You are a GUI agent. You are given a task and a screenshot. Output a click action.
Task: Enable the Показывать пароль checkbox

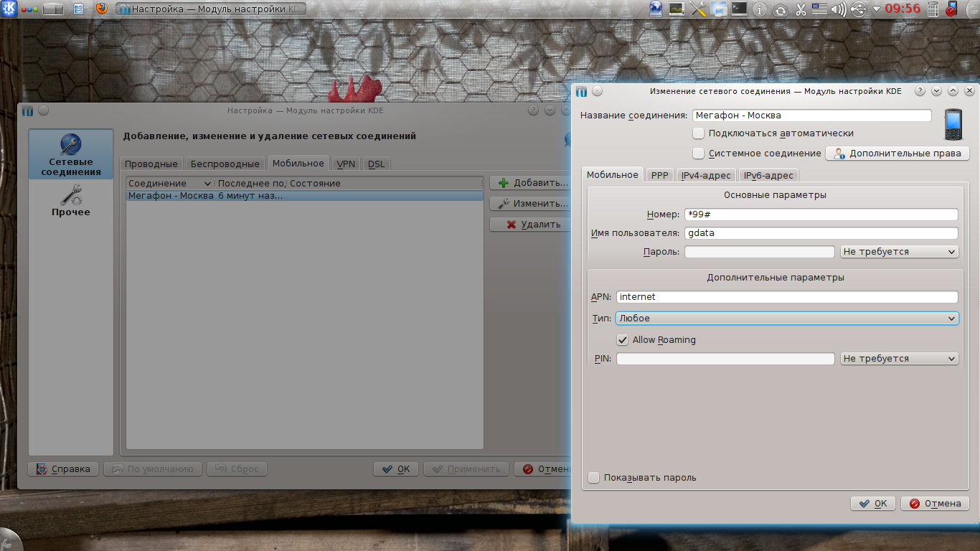point(593,478)
